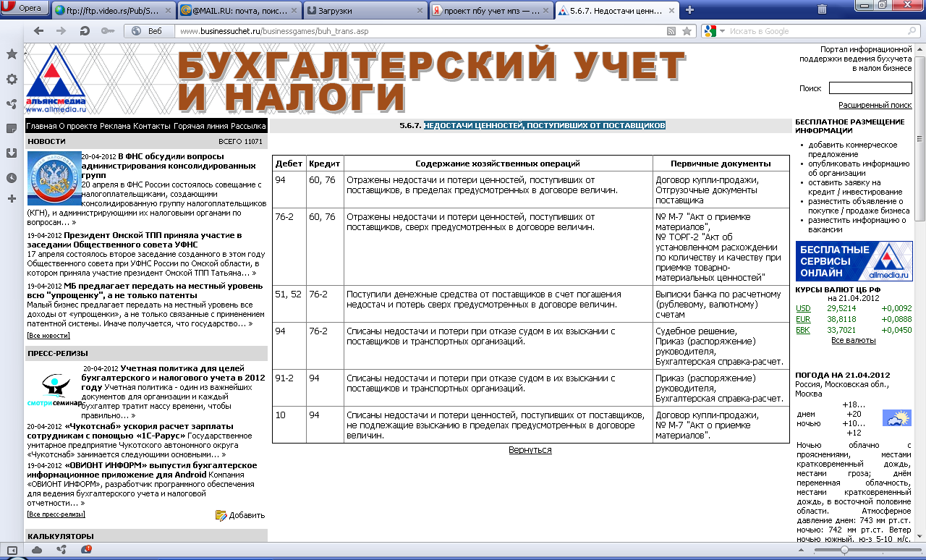Image resolution: width=926 pixels, height=560 pixels.
Task: Close the @MAIL.RU tab
Action: click(x=292, y=10)
